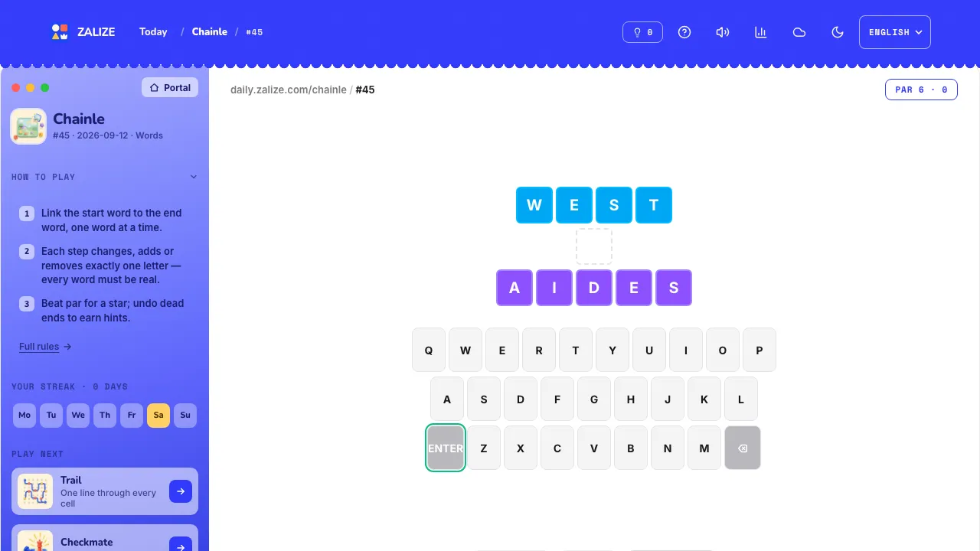Click the cloud sync icon
This screenshot has width=980, height=551.
(799, 32)
